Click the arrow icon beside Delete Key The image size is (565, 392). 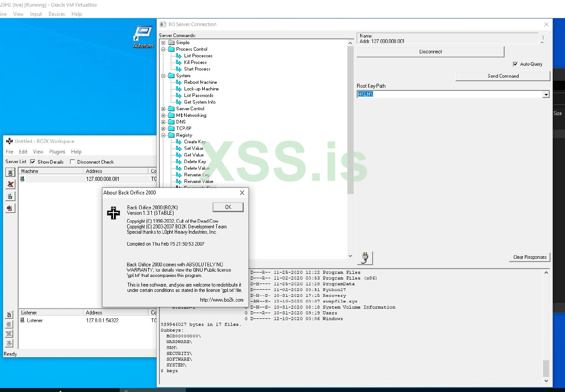coord(179,162)
